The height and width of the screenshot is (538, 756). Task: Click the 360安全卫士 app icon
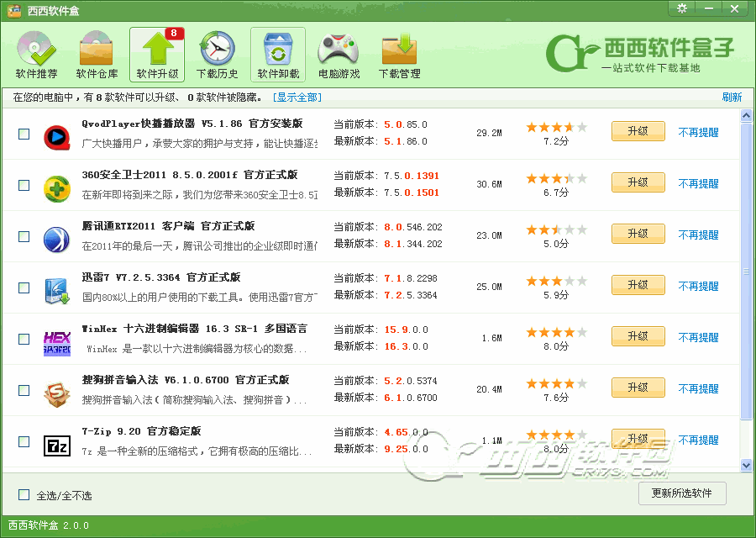[57, 188]
